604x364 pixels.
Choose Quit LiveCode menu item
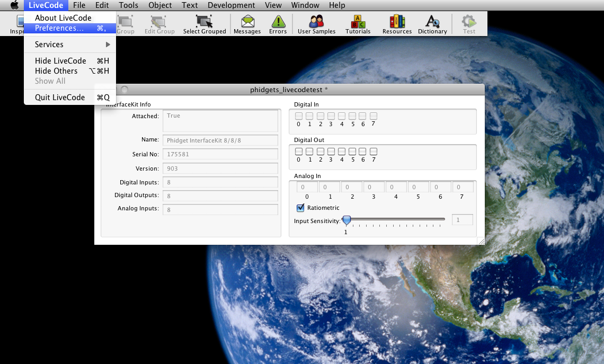click(60, 97)
